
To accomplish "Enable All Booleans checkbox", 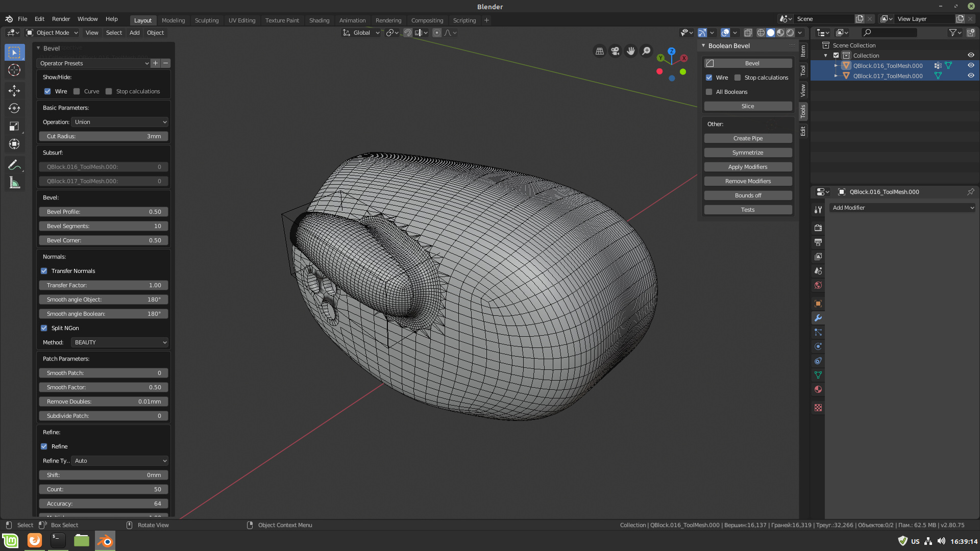I will (709, 92).
